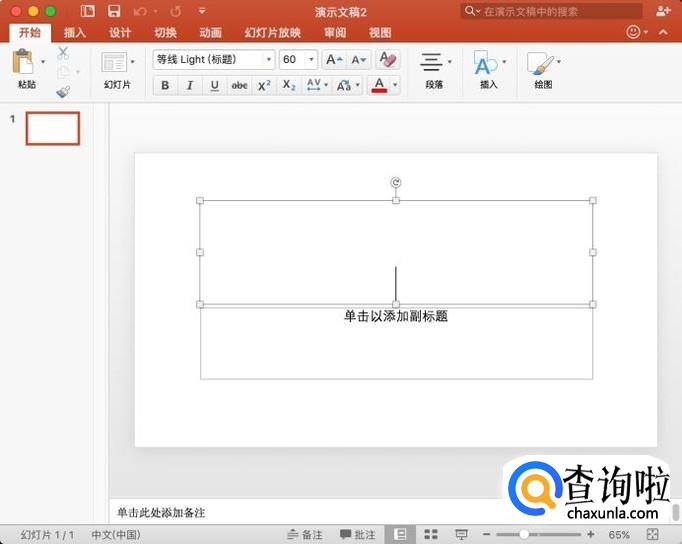Viewport: 682px width, 544px height.
Task: Open the 动画 Animations tab
Action: (x=211, y=33)
